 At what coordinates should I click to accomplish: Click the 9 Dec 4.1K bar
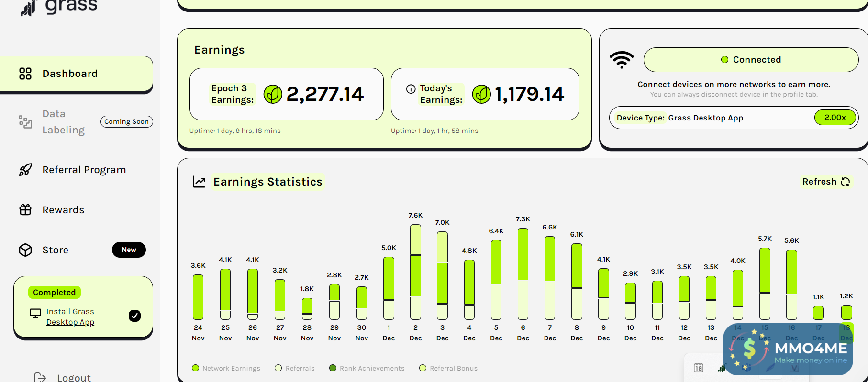(x=603, y=294)
